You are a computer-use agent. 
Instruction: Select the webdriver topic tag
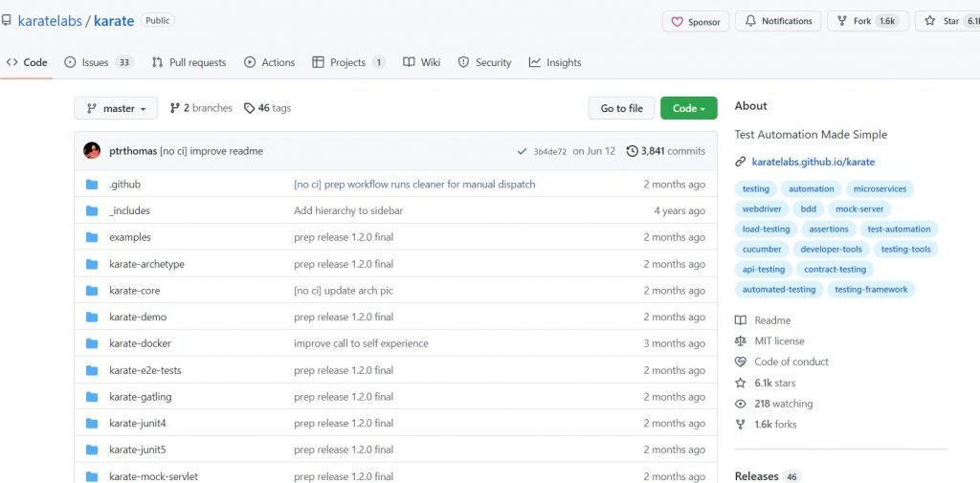pyautogui.click(x=762, y=209)
